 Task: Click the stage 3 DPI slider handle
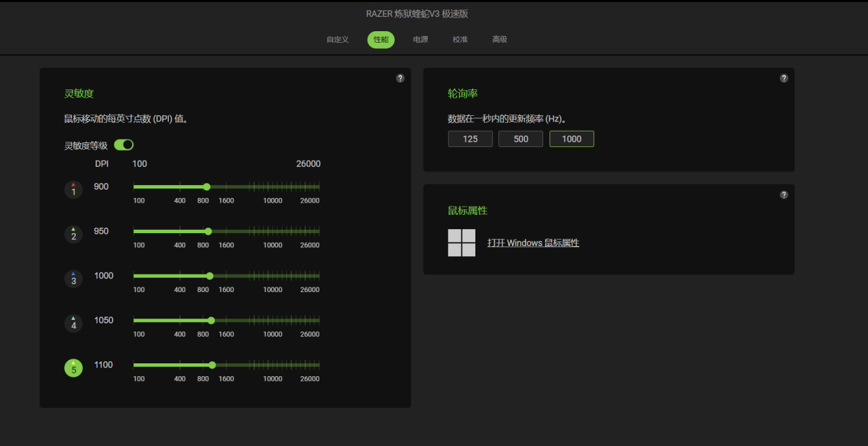(210, 276)
